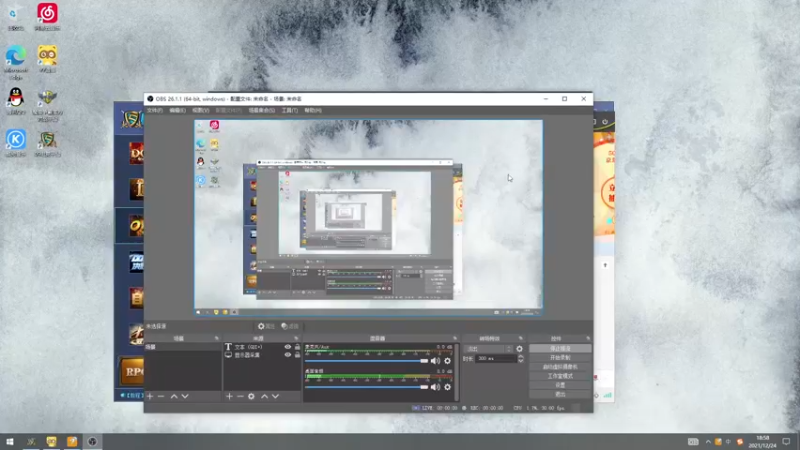This screenshot has height=450, width=800.
Task: Add a new source with the plus icon
Action: click(x=229, y=396)
